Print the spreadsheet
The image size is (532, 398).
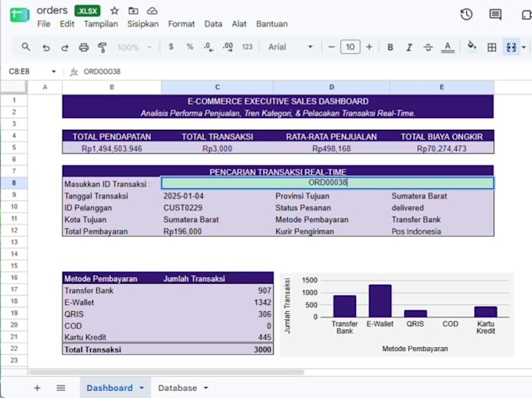coord(84,48)
